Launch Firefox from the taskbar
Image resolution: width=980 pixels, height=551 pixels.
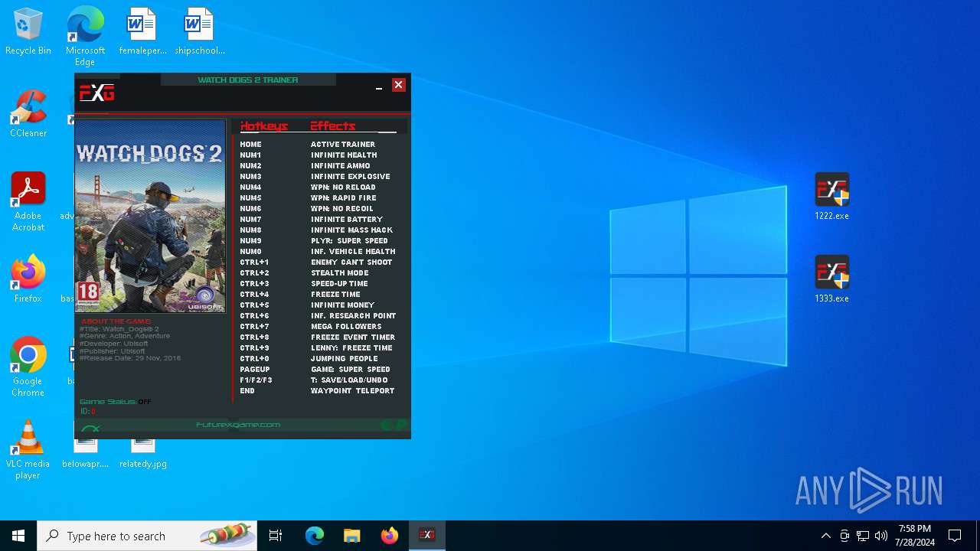(x=389, y=536)
